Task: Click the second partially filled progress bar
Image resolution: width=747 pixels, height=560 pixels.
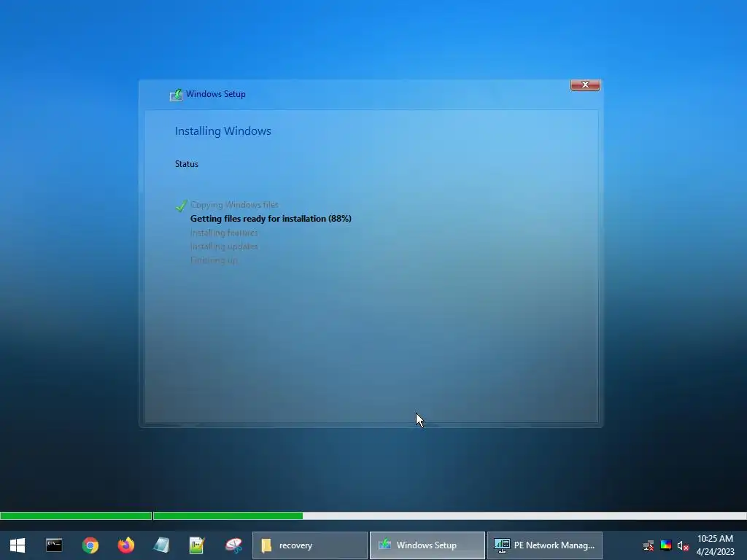Action: tap(449, 516)
